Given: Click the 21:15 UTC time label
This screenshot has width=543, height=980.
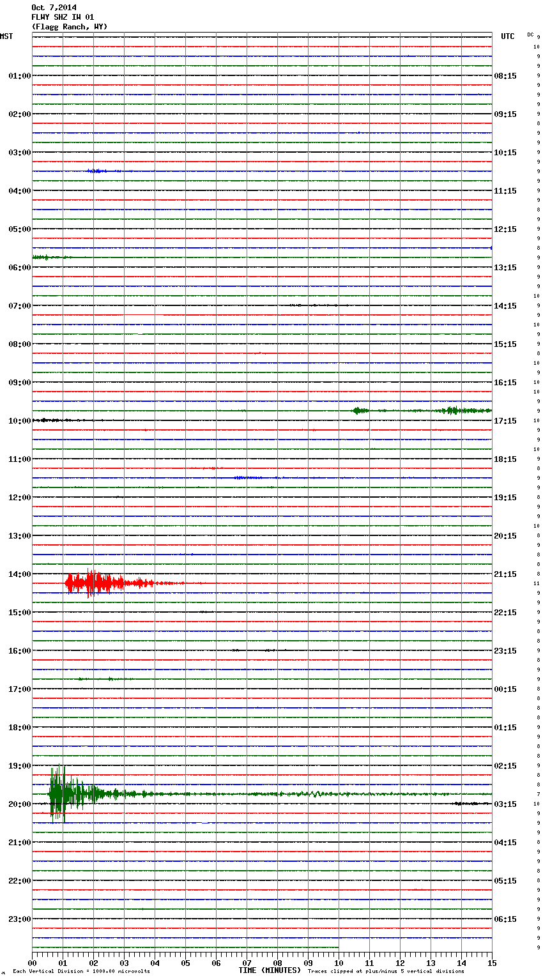Looking at the screenshot, I should point(505,574).
